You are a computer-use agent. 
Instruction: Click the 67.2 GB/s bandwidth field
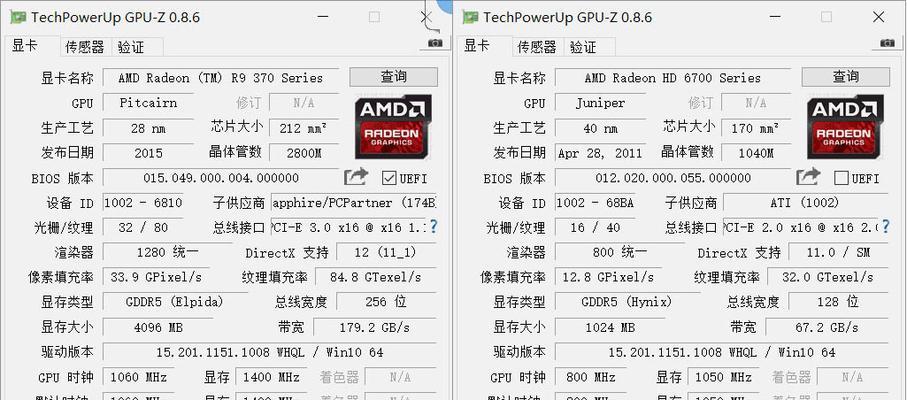click(827, 328)
